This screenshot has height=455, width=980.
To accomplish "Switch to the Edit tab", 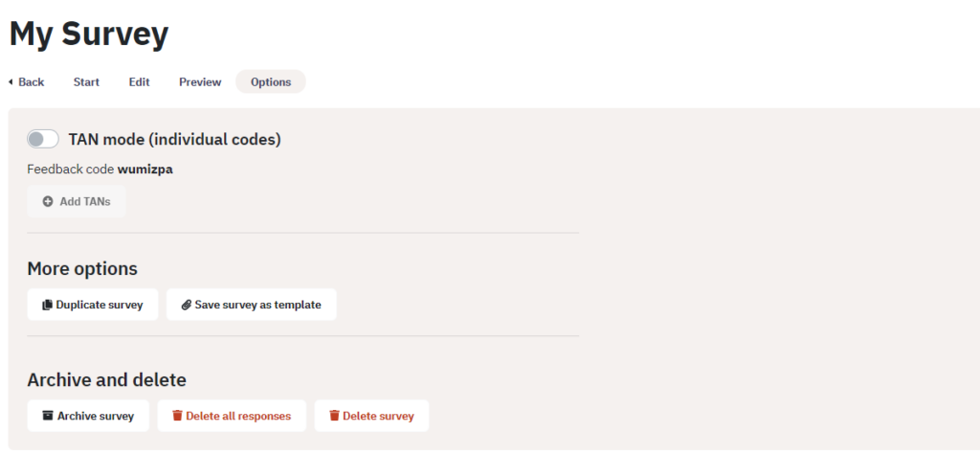I will [x=140, y=82].
